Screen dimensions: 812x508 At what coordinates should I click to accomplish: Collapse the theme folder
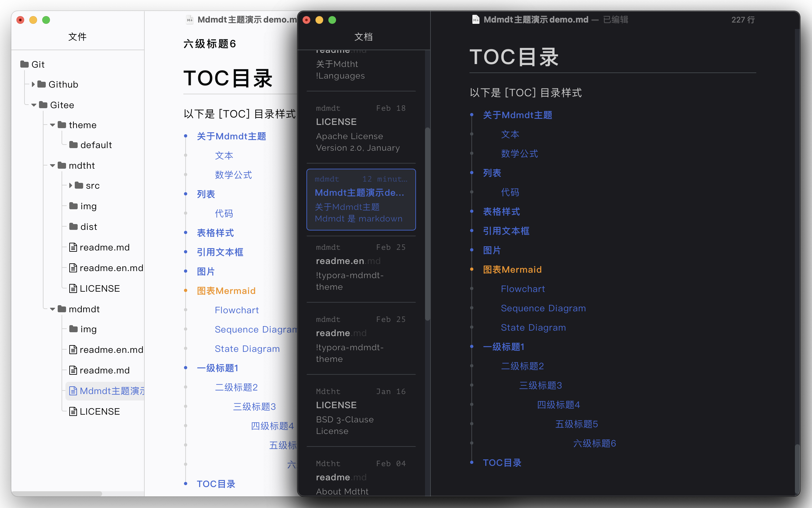click(x=53, y=125)
